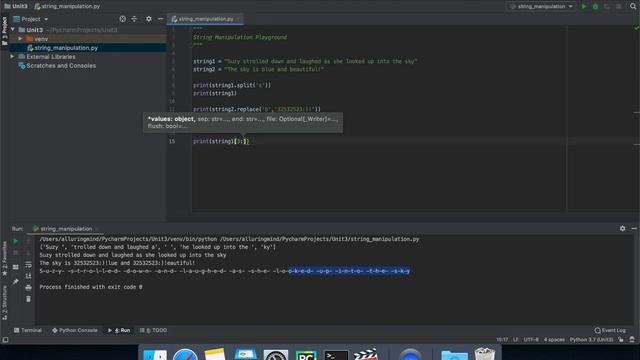Click the green inspection checkmark at editor top
Image resolution: width=640 pixels, height=360 pixels.
[x=636, y=28]
